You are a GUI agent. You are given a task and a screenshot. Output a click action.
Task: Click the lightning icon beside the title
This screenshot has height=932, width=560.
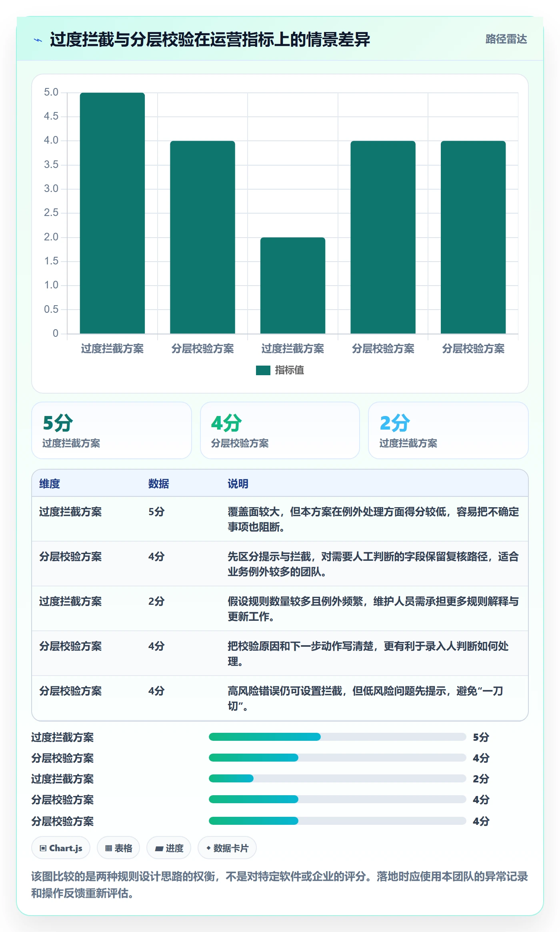point(38,40)
